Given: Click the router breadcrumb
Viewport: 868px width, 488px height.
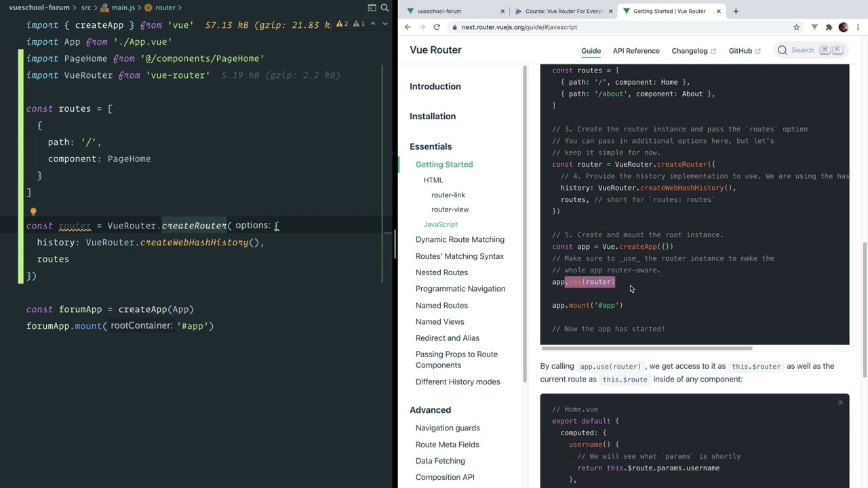Looking at the screenshot, I should (x=159, y=7).
